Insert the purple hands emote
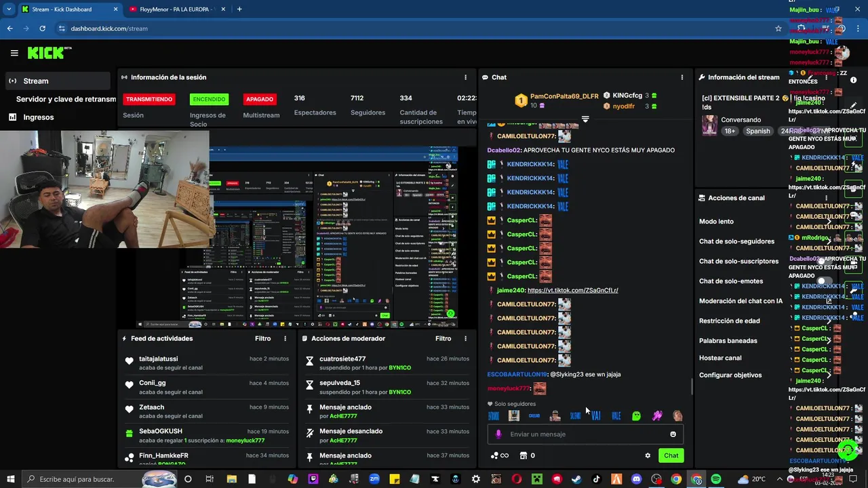This screenshot has height=488, width=868. 657,415
